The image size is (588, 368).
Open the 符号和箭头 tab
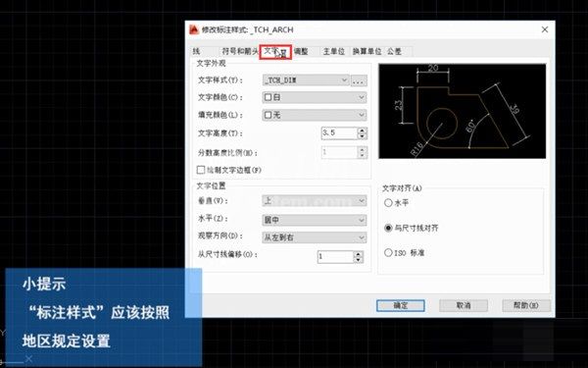coord(239,51)
